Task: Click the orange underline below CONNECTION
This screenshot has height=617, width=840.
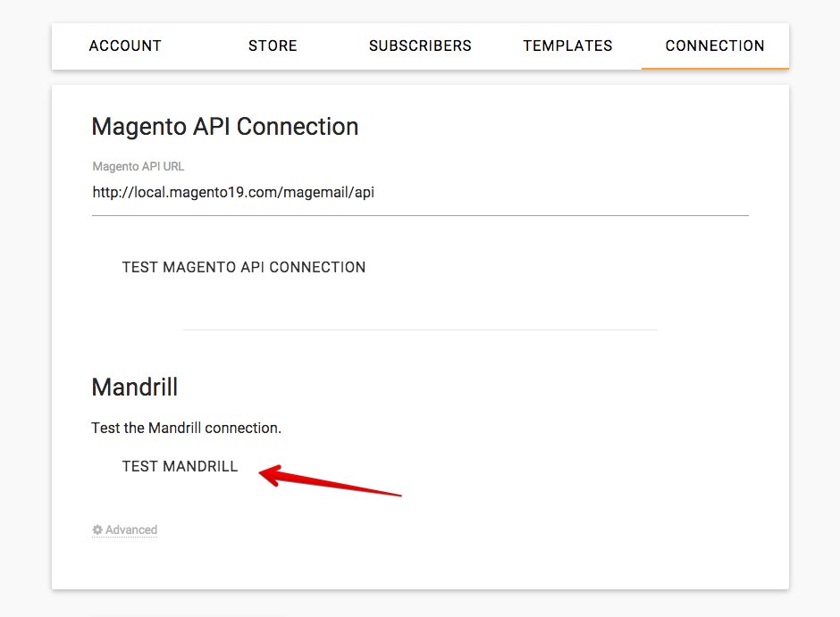Action: tap(715, 68)
